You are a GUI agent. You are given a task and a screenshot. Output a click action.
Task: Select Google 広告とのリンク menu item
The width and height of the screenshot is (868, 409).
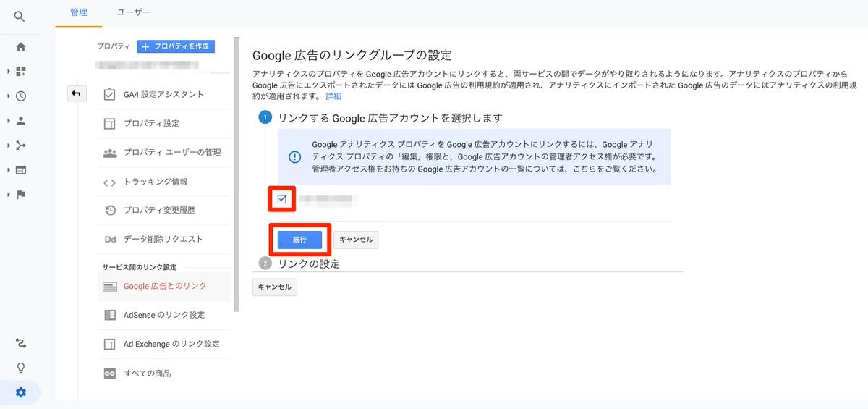(x=163, y=287)
